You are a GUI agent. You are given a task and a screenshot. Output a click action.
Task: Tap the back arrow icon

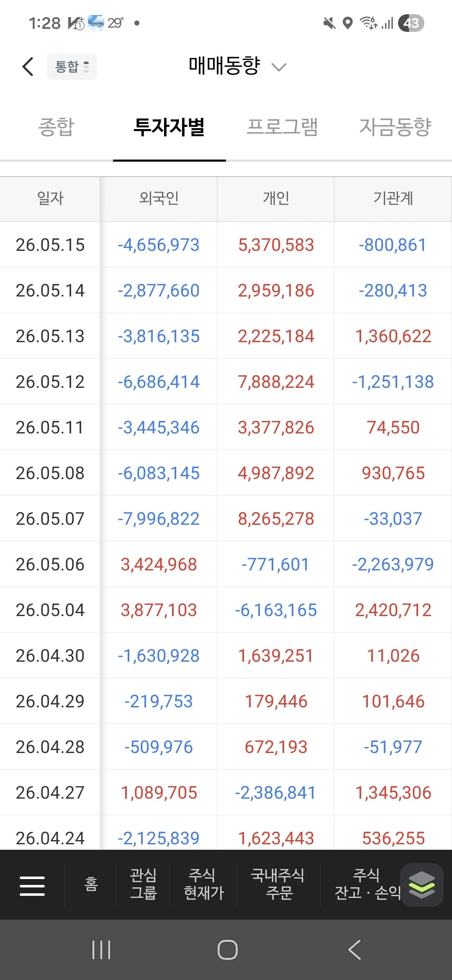28,67
